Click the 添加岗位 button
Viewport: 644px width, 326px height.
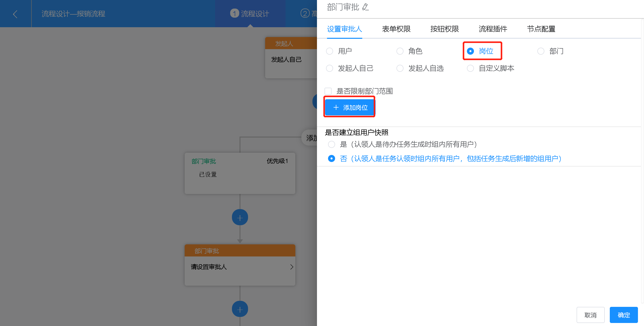coord(350,108)
